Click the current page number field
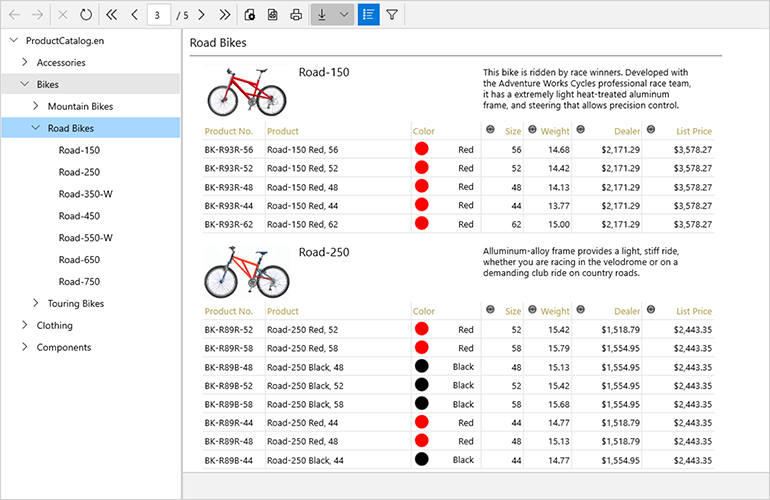The height and width of the screenshot is (500, 770). (159, 15)
